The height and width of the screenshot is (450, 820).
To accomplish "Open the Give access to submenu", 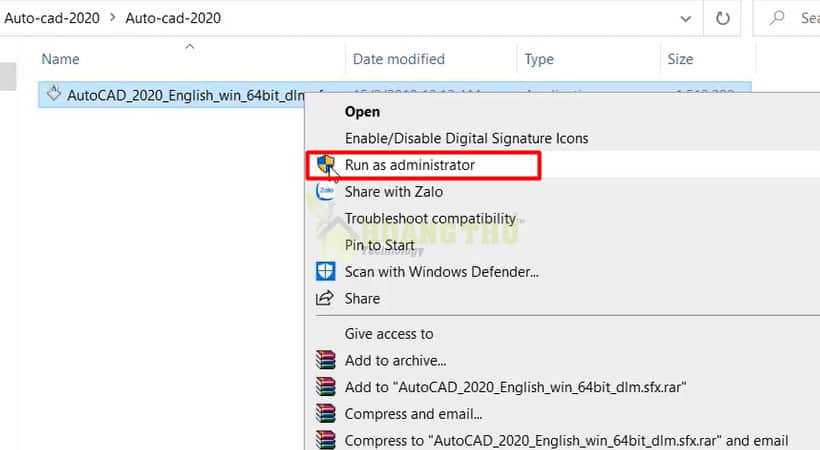I will (x=389, y=333).
